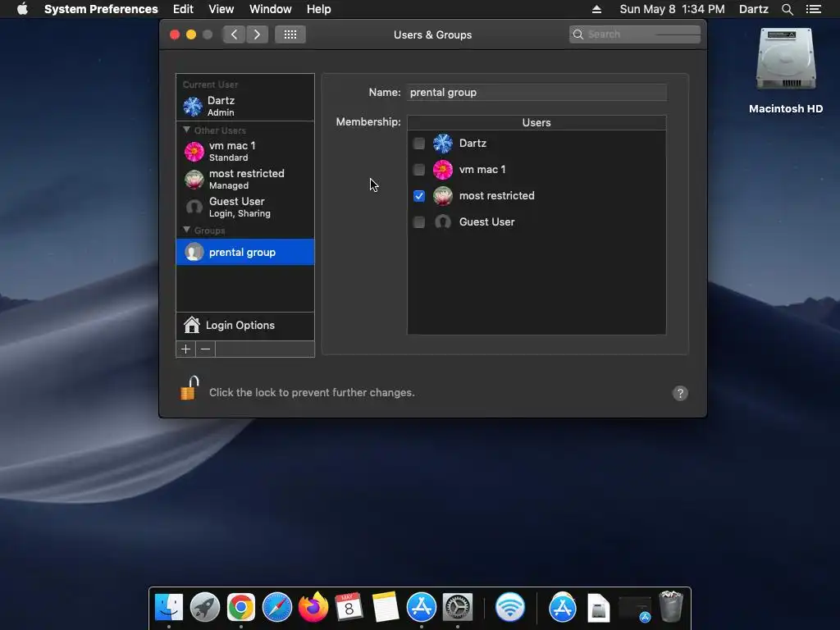Open Calendar in the Dock

point(349,607)
